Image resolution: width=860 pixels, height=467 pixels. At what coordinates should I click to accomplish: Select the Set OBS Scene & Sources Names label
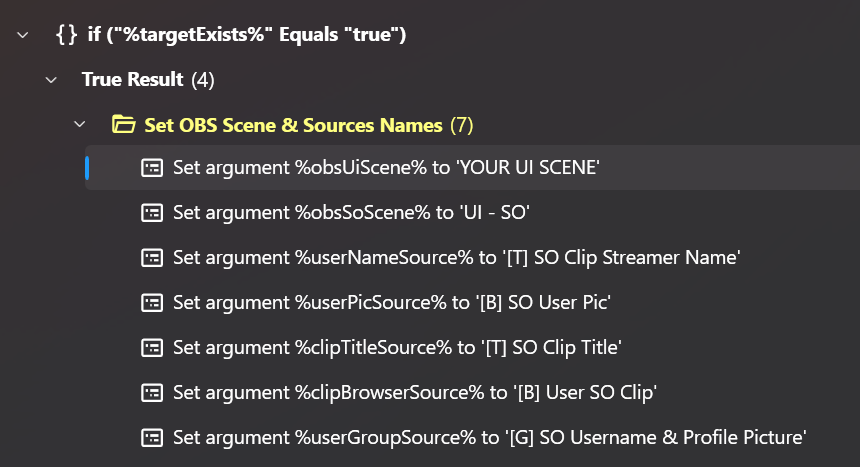(x=293, y=125)
